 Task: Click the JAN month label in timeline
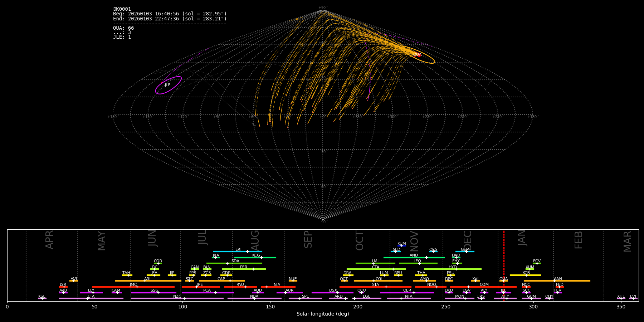click(x=522, y=238)
